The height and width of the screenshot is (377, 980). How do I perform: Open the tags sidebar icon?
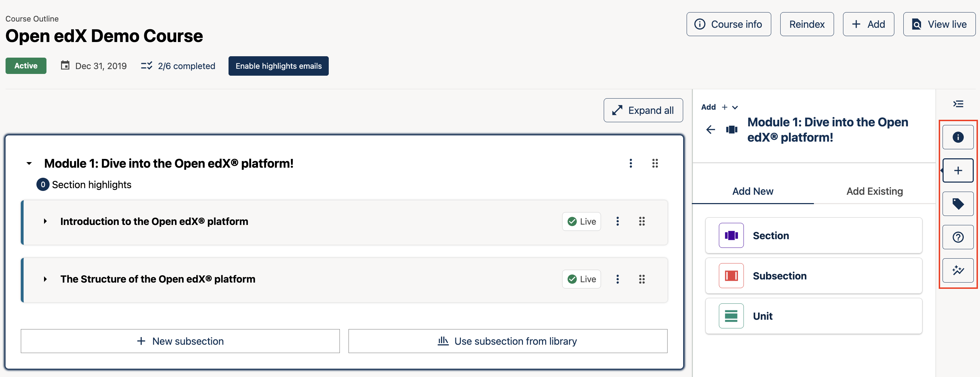tap(957, 204)
